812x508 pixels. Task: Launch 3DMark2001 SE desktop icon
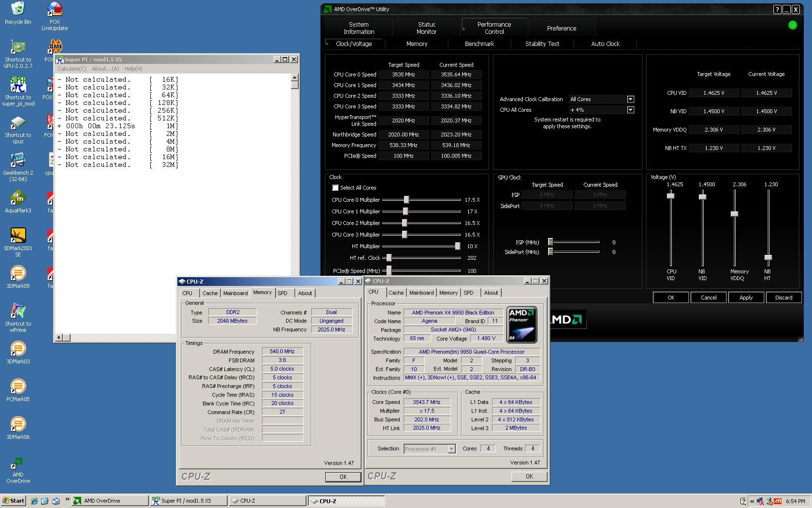[x=18, y=242]
